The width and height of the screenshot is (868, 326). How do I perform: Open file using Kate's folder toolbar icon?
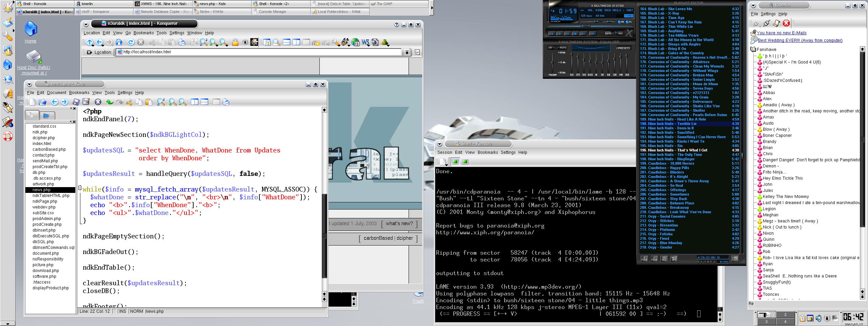tap(42, 102)
